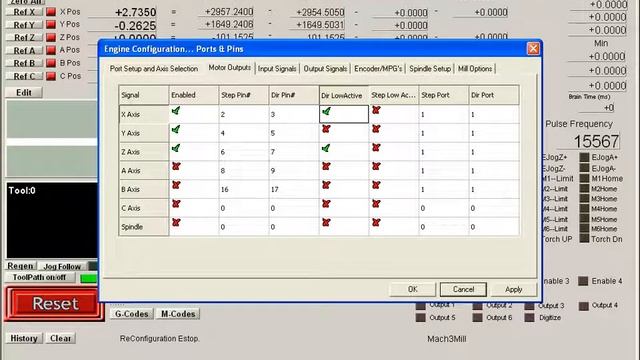The height and width of the screenshot is (360, 640).
Task: Select the Motor Outputs tab
Action: [x=229, y=68]
